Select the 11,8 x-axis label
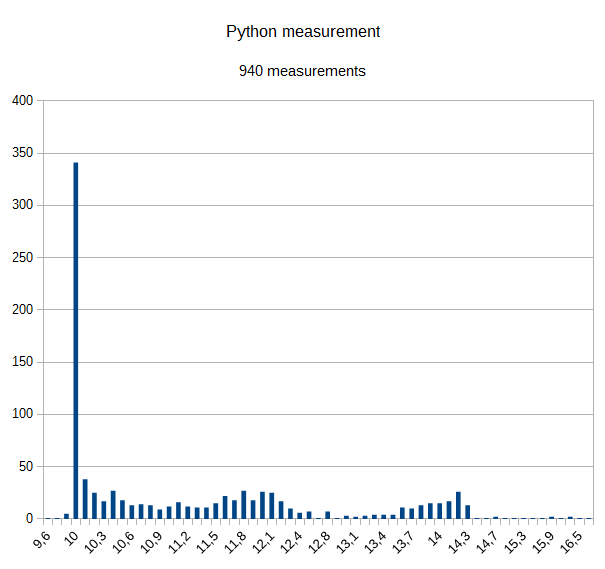 (x=237, y=543)
